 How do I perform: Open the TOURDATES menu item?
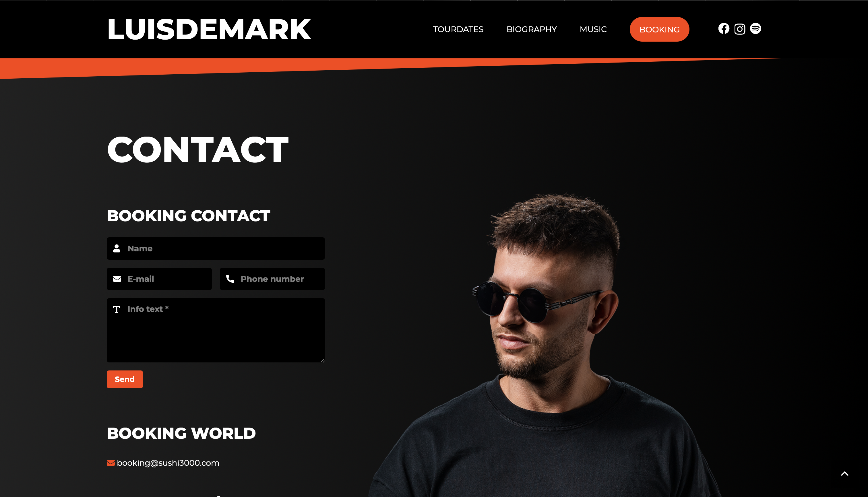(x=458, y=29)
